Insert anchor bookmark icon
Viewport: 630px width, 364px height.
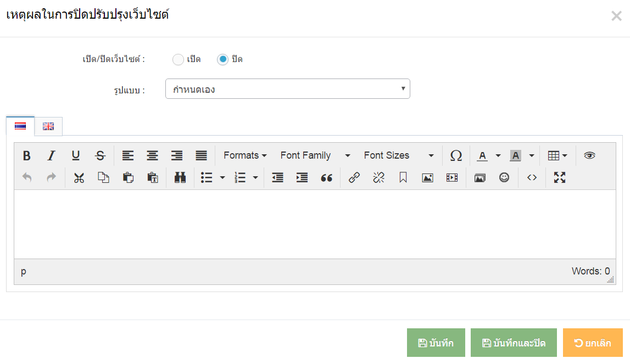(403, 177)
